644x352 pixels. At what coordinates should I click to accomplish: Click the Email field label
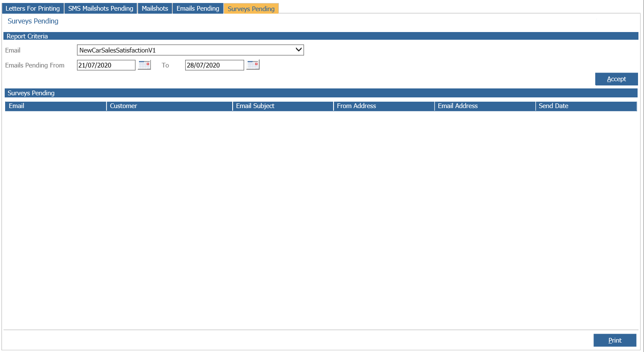click(x=13, y=50)
